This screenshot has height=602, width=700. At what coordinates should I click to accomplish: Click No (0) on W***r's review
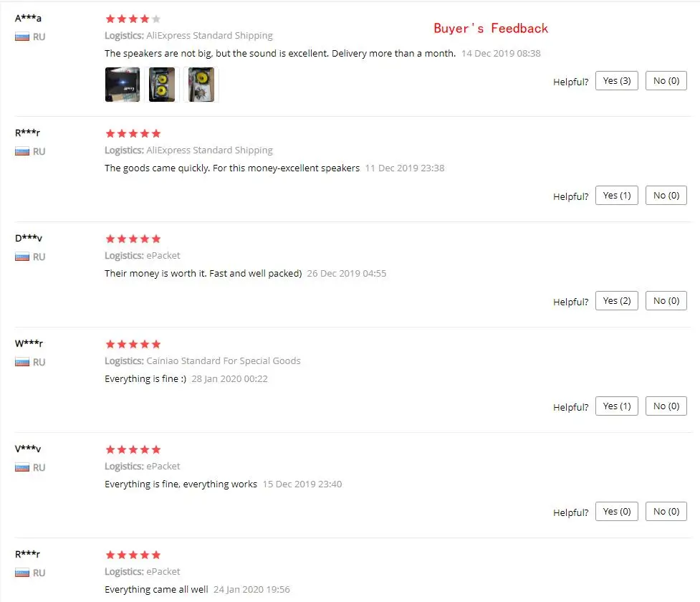[x=666, y=406]
